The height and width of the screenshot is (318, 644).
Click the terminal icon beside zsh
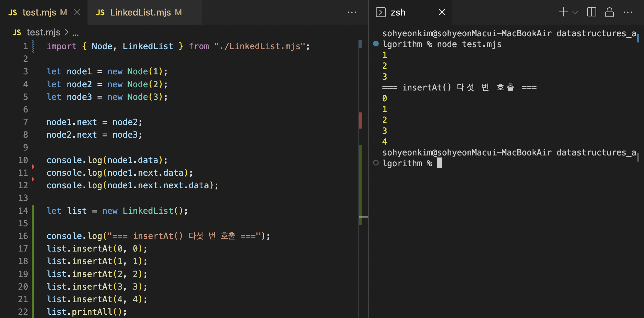click(x=381, y=12)
